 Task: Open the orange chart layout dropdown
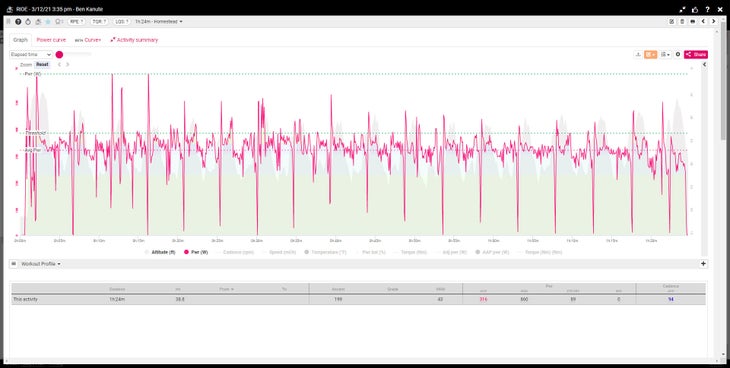[x=650, y=55]
